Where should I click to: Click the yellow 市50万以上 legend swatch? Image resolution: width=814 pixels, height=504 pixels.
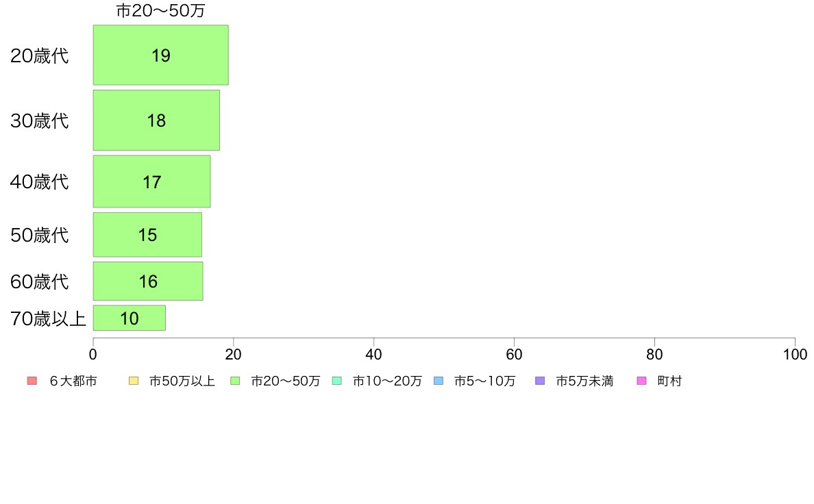[134, 381]
